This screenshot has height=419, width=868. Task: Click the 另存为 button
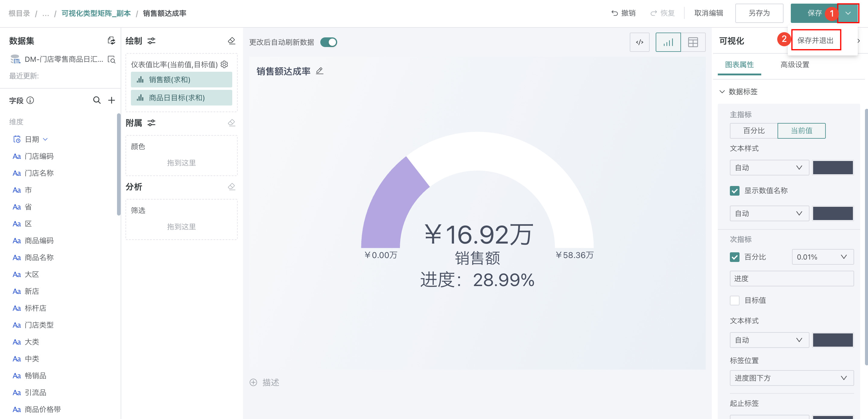click(x=759, y=13)
